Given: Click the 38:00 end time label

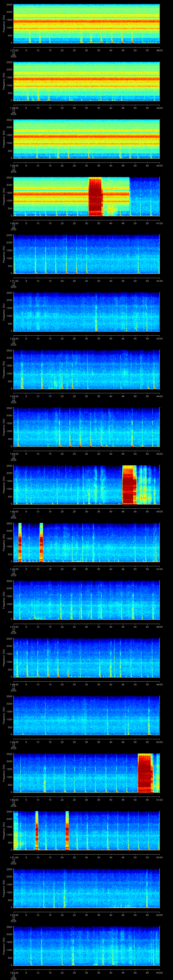Looking at the screenshot, I should [159, 50].
